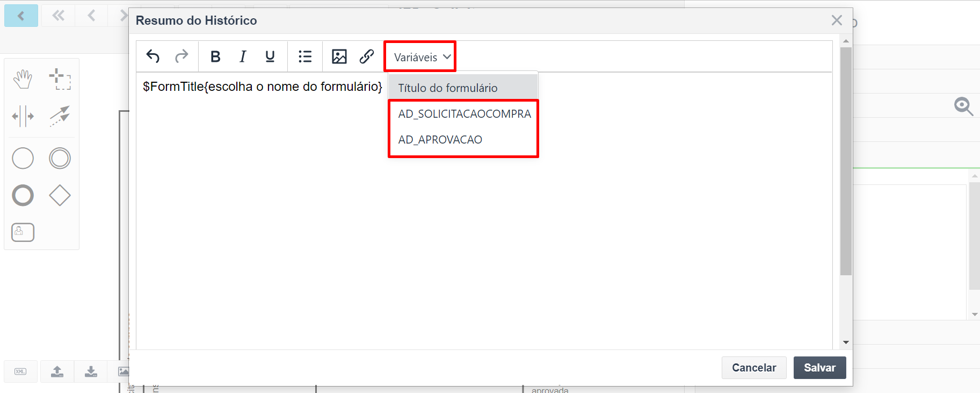
Task: Choose AD_SOLICITACAOCOMPRA from the list
Action: 464,114
